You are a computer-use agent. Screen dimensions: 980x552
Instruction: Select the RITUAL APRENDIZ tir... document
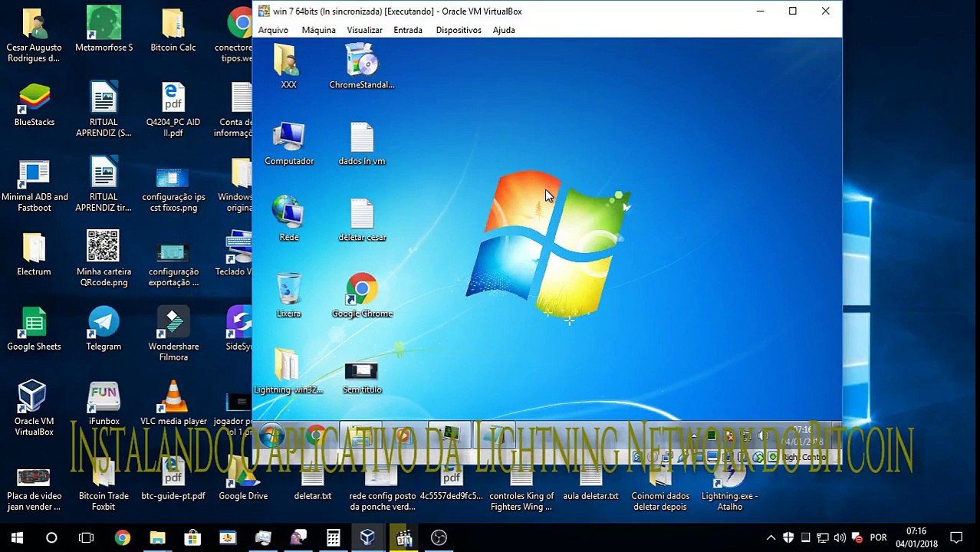[x=104, y=185]
